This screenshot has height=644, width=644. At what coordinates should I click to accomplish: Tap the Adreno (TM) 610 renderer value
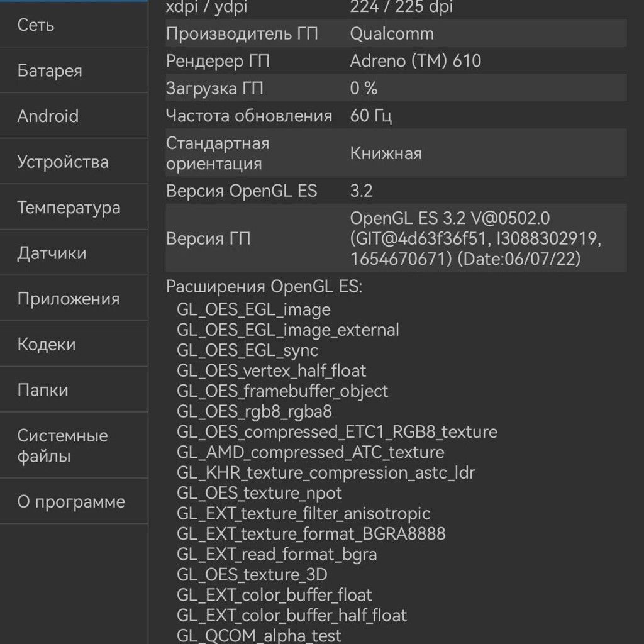(x=415, y=61)
